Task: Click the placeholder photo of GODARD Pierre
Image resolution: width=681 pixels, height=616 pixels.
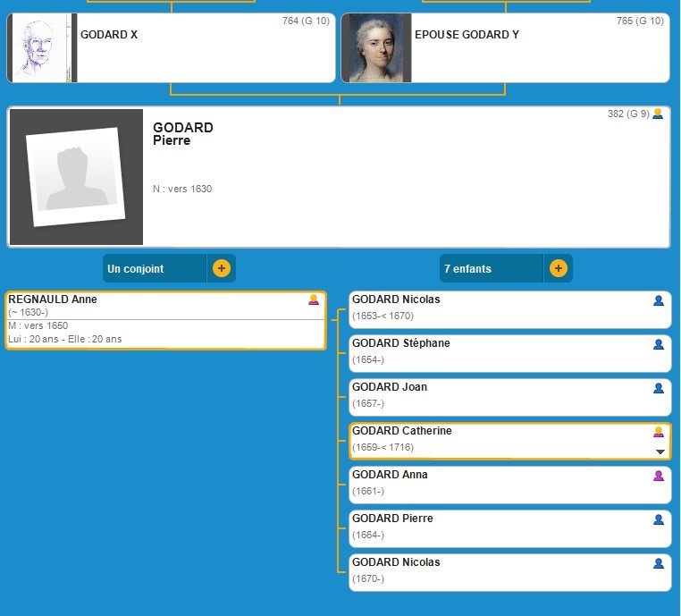Action: pos(76,177)
